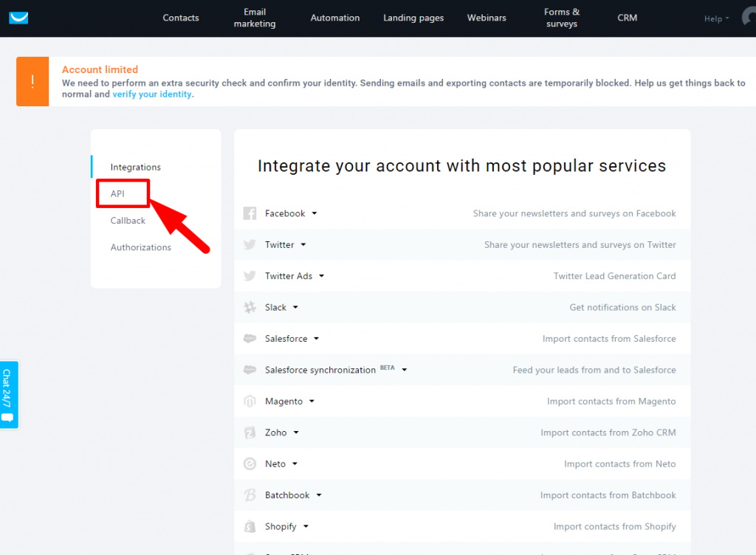The height and width of the screenshot is (555, 756).
Task: Click 'Import contacts from Zoho CRM' text
Action: pyautogui.click(x=608, y=432)
